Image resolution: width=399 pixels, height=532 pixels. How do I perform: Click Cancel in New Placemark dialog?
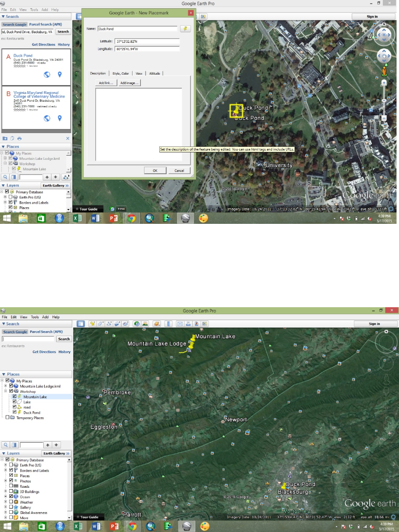click(179, 170)
